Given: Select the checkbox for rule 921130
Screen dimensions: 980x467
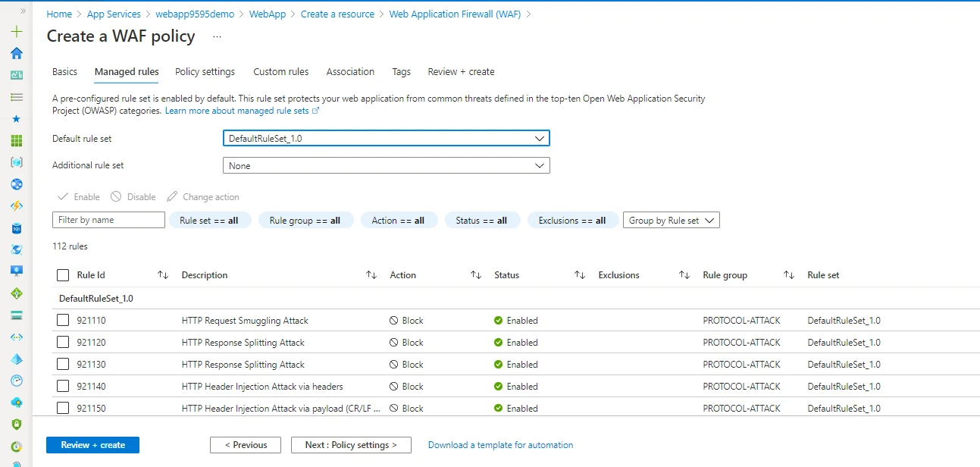Looking at the screenshot, I should (x=63, y=365).
